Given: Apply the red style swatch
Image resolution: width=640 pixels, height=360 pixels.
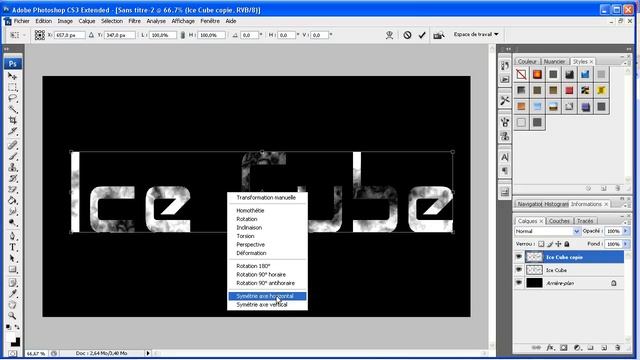Looking at the screenshot, I should point(569,91).
